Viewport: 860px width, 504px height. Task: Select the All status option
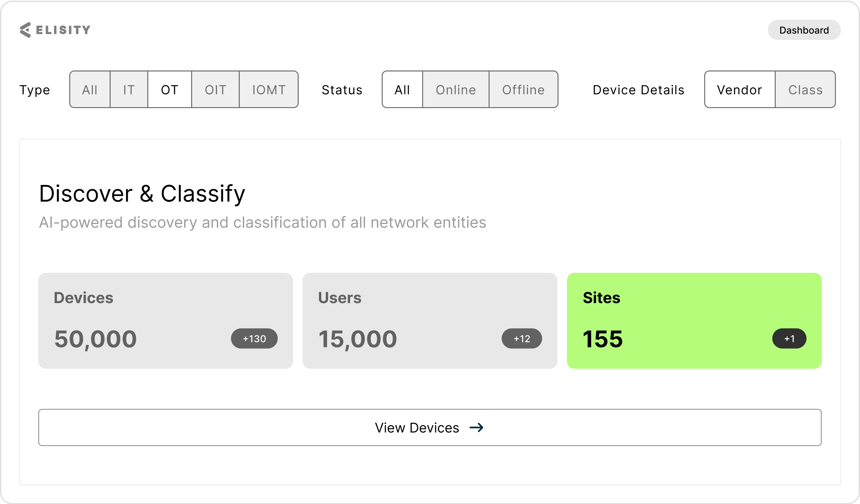coord(402,90)
